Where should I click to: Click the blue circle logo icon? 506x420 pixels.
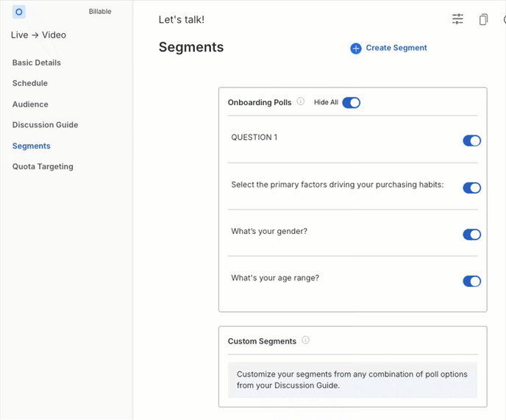18,12
